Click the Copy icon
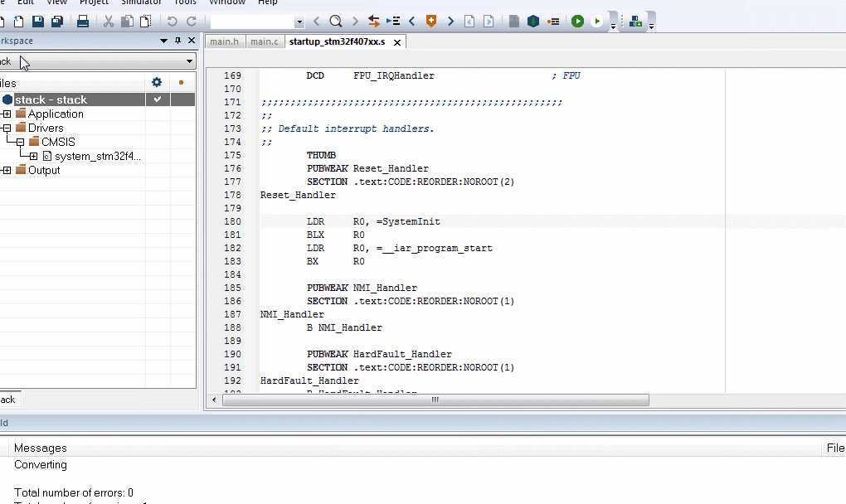Image resolution: width=846 pixels, height=504 pixels. pyautogui.click(x=128, y=22)
